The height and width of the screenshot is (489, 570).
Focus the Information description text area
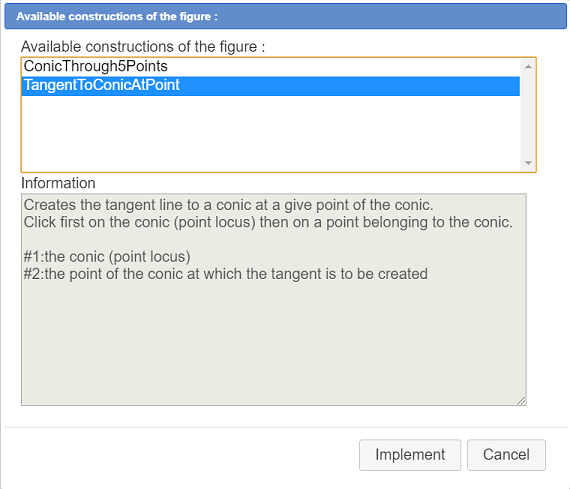coord(273,300)
